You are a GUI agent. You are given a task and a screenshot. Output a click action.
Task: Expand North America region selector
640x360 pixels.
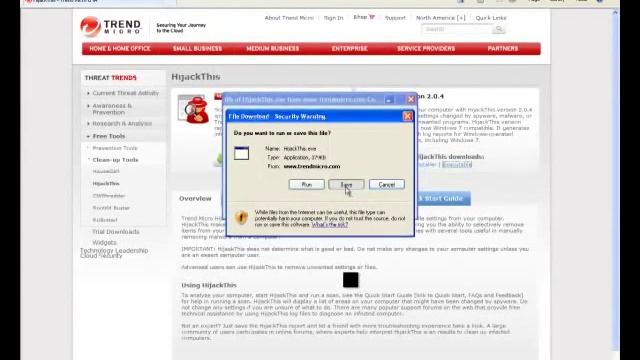440,18
